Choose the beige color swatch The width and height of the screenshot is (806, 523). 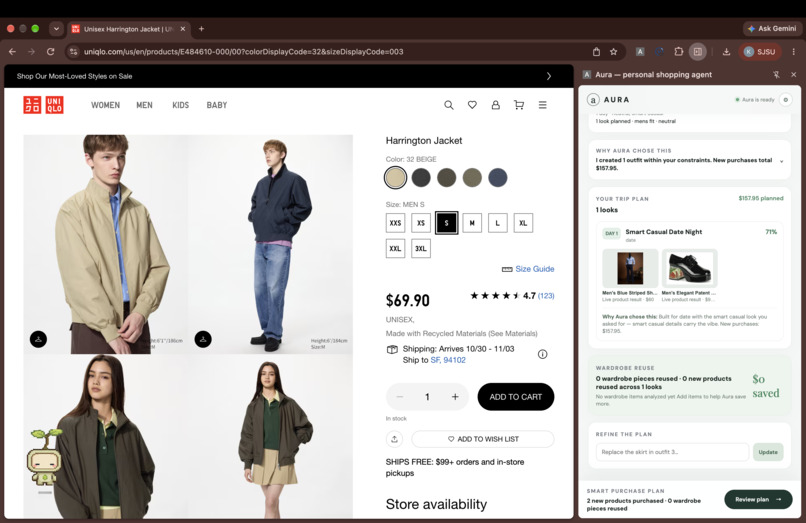tap(395, 177)
